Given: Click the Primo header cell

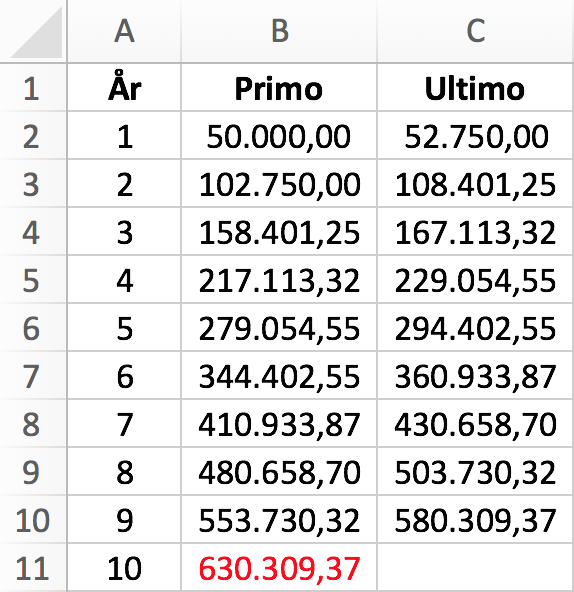Looking at the screenshot, I should pyautogui.click(x=279, y=88).
